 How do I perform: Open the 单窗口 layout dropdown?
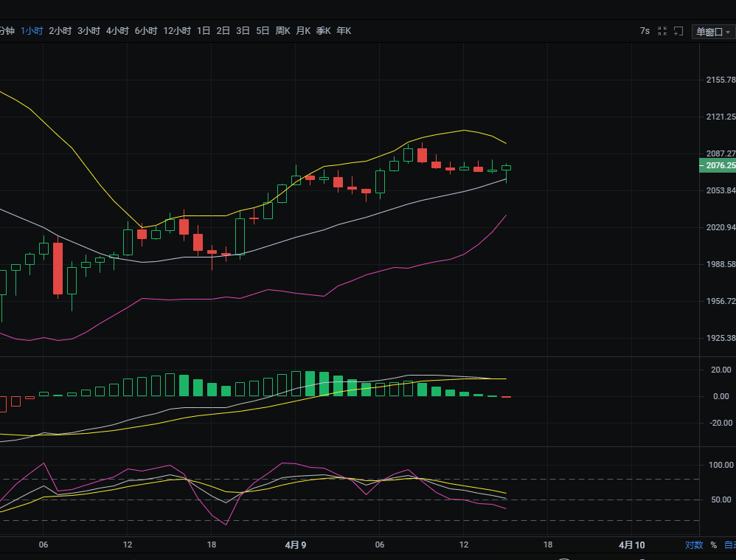pos(713,32)
